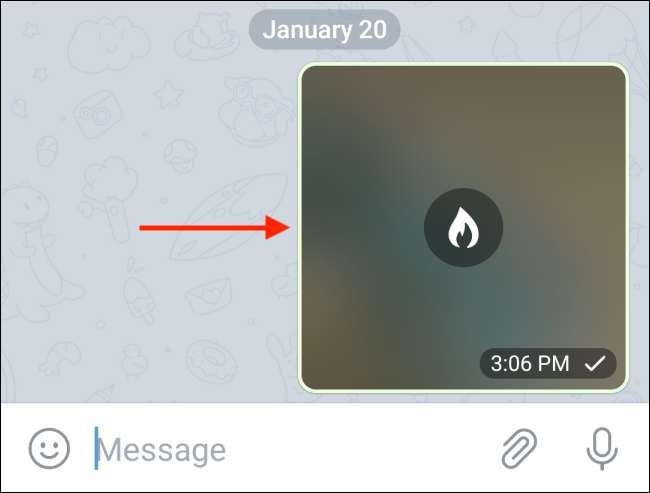Open the blurred self-destructing photo
Viewport: 650px width, 493px height.
(463, 227)
